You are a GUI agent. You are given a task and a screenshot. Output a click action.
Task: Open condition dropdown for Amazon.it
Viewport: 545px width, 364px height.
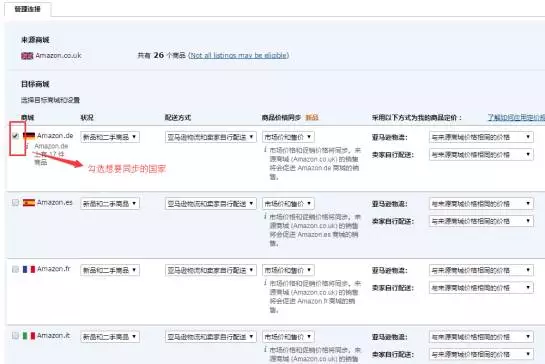point(110,337)
